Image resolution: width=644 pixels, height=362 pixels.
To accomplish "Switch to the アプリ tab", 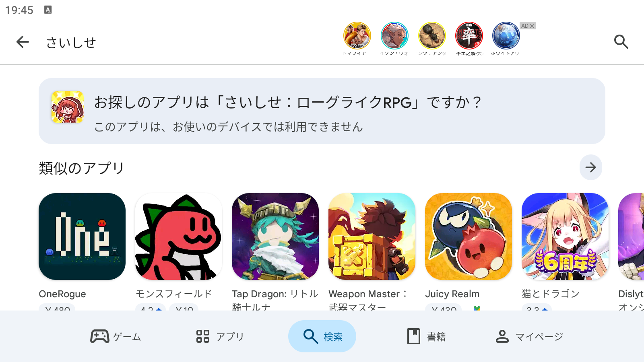I will [x=220, y=336].
